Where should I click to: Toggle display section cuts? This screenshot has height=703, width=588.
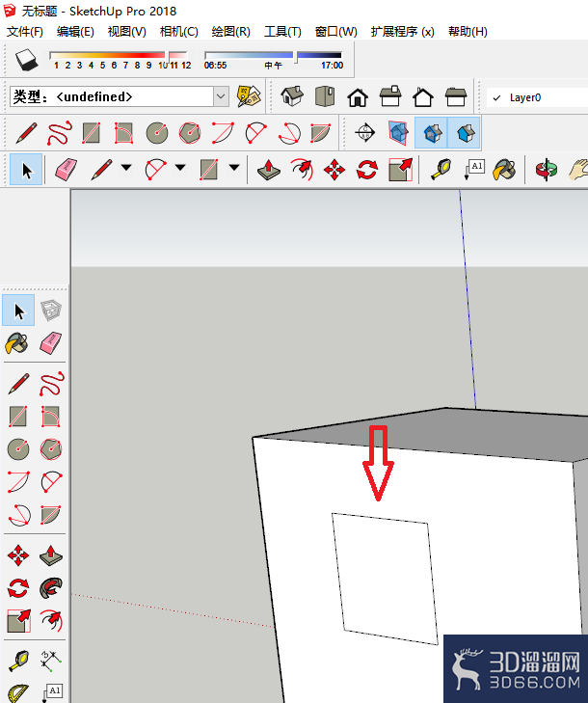pyautogui.click(x=431, y=133)
